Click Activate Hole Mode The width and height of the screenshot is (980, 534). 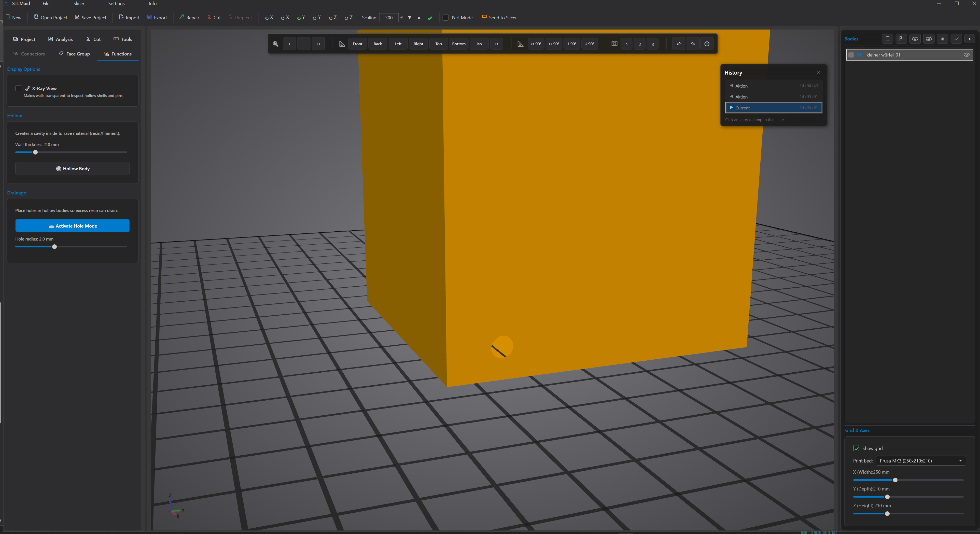click(x=73, y=226)
